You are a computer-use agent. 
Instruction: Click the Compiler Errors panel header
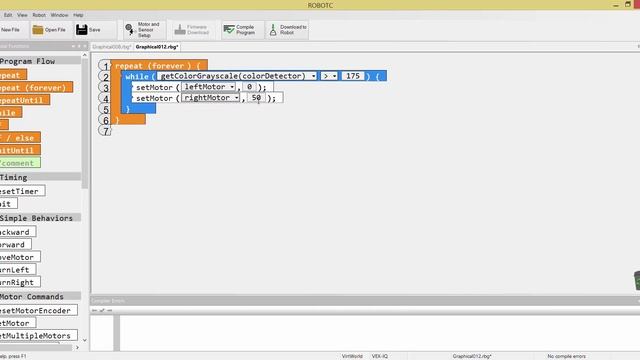[365, 301]
